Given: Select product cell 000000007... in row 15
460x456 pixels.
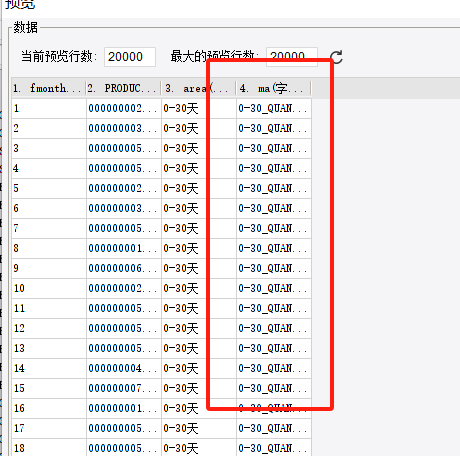Looking at the screenshot, I should pos(124,388).
